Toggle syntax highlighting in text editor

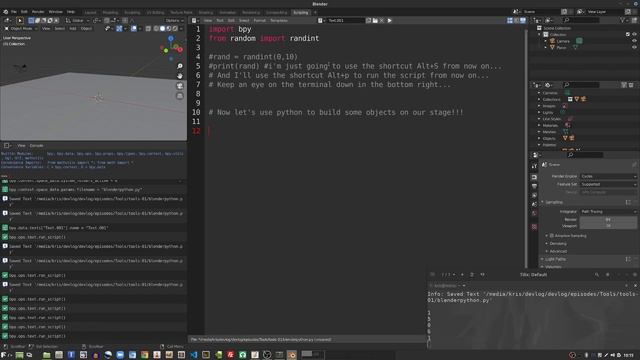coord(523,20)
